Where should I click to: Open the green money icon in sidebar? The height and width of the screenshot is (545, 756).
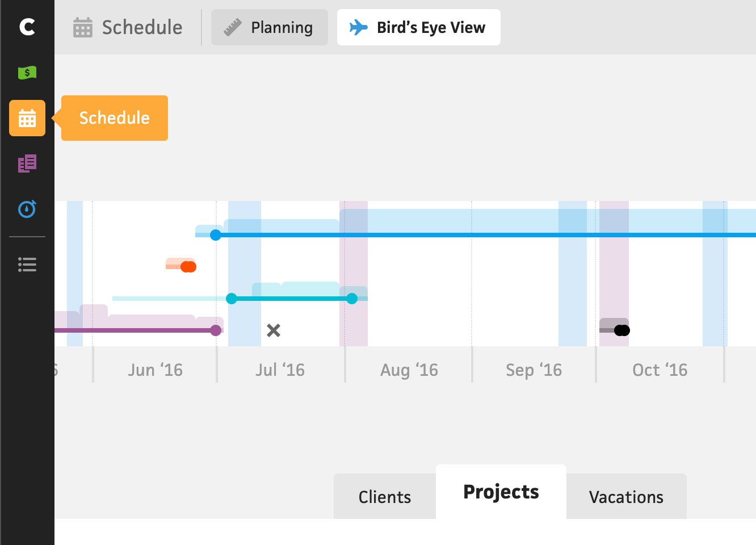[x=27, y=73]
